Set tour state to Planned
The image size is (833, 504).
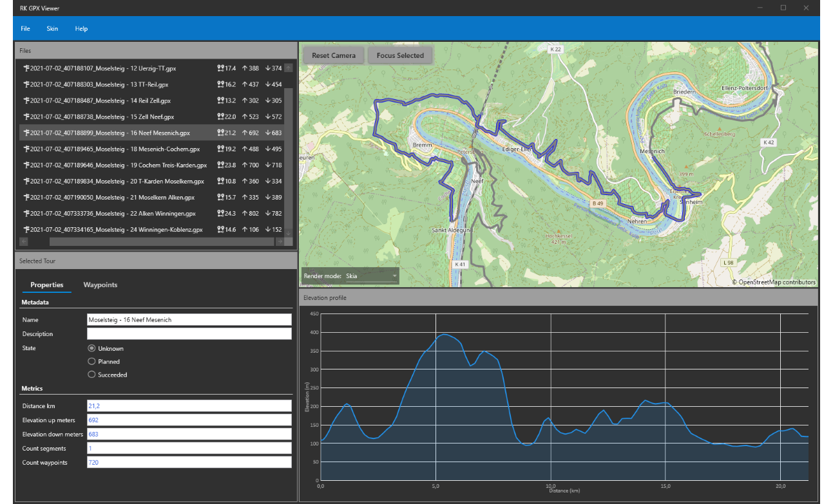click(91, 362)
